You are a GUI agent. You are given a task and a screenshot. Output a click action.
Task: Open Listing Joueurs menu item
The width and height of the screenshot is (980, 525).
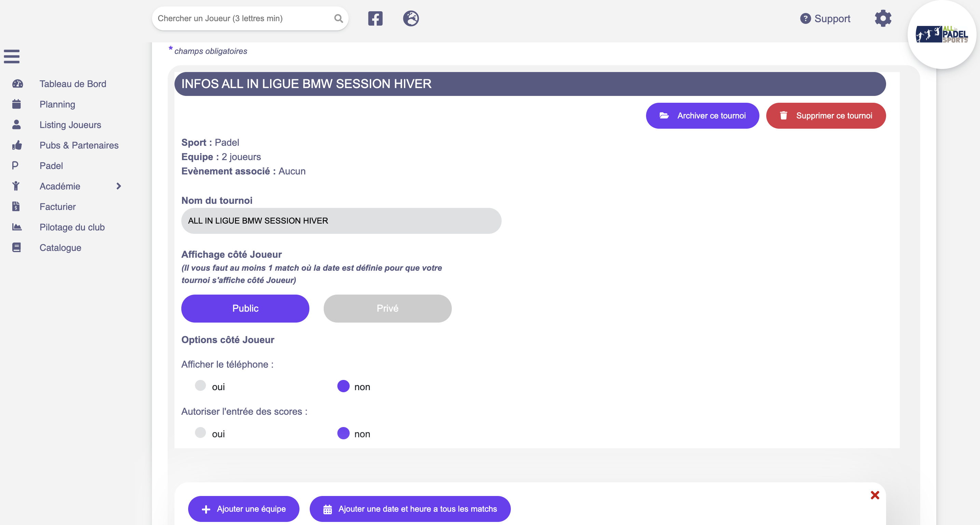(x=70, y=125)
